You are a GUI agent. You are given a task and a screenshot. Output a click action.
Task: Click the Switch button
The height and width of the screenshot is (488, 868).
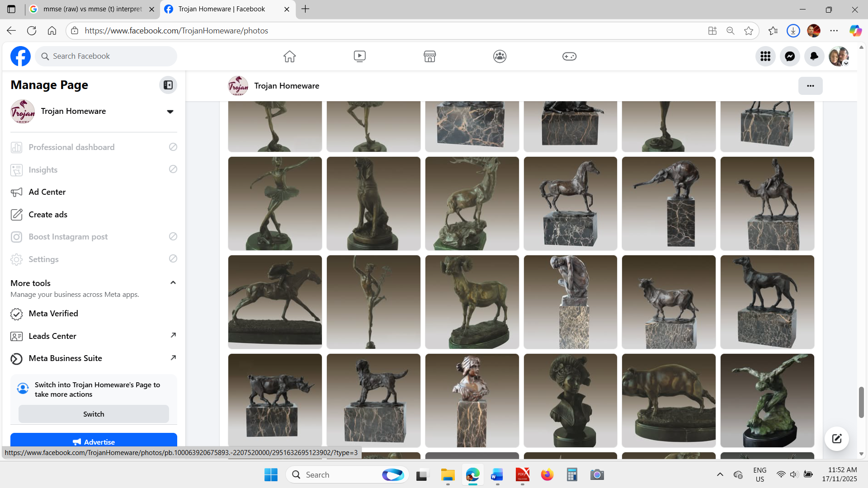[x=94, y=414]
